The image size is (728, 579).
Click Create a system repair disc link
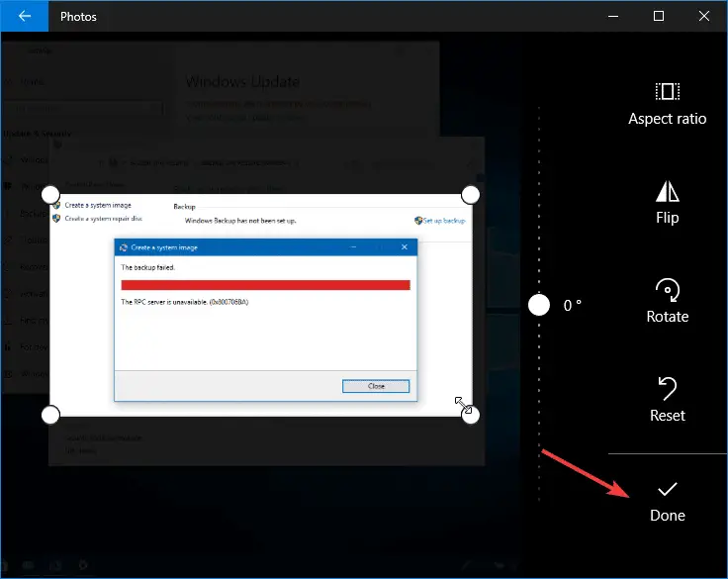tap(103, 219)
